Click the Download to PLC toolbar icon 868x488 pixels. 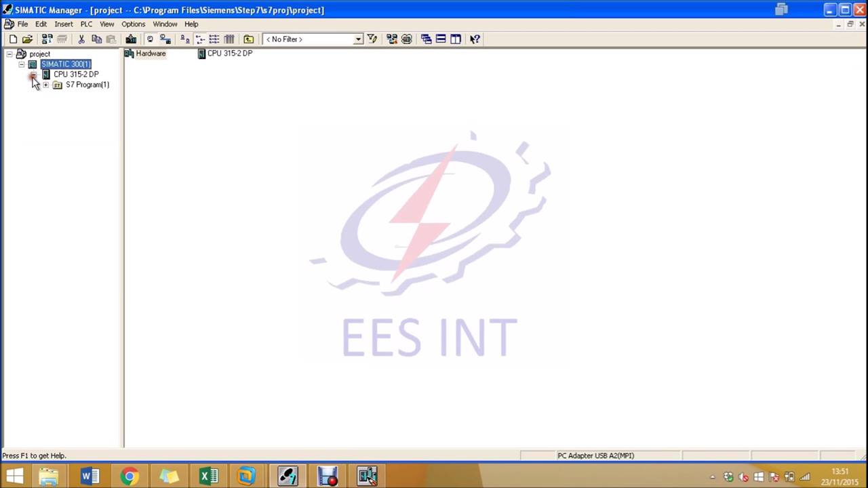tap(131, 39)
